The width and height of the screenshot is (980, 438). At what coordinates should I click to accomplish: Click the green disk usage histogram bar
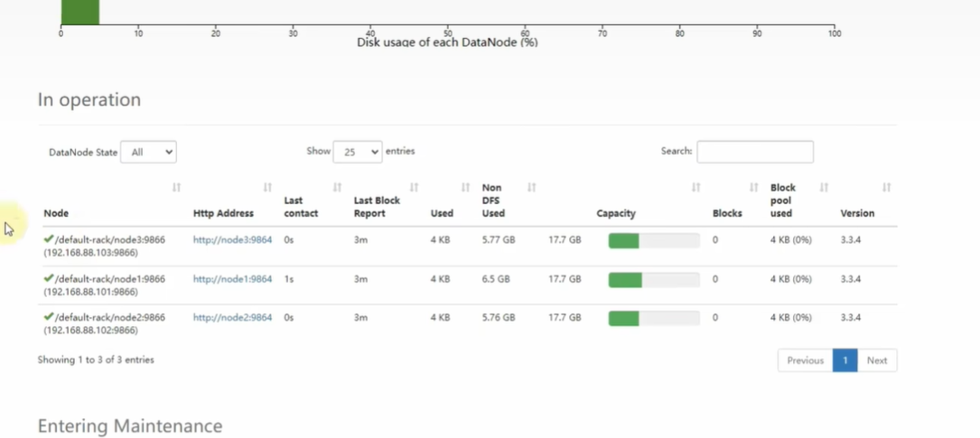(80, 12)
